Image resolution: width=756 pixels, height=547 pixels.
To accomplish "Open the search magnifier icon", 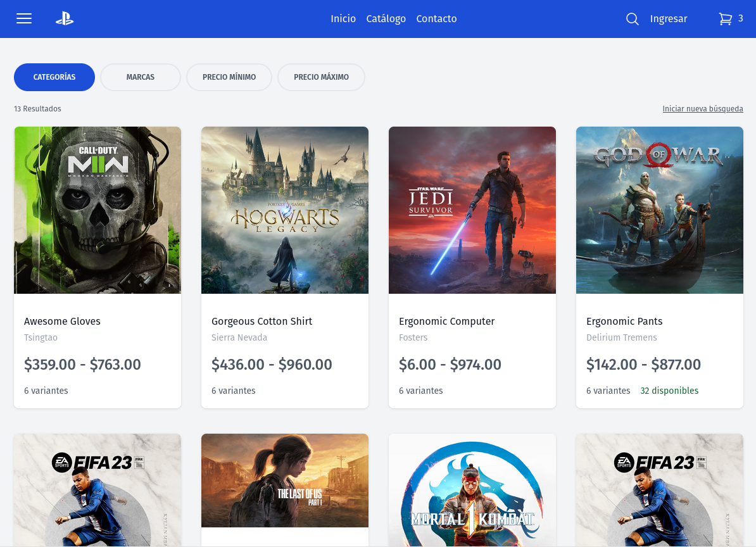I will 632,19.
